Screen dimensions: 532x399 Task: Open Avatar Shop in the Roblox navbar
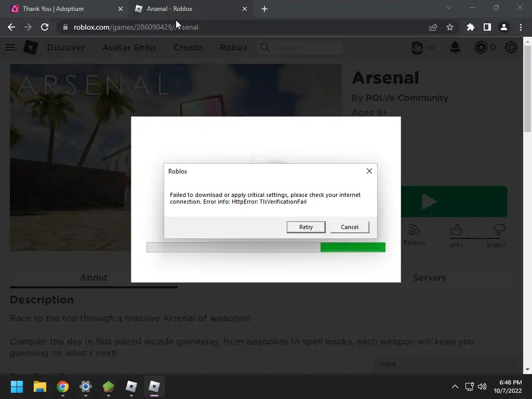point(129,47)
